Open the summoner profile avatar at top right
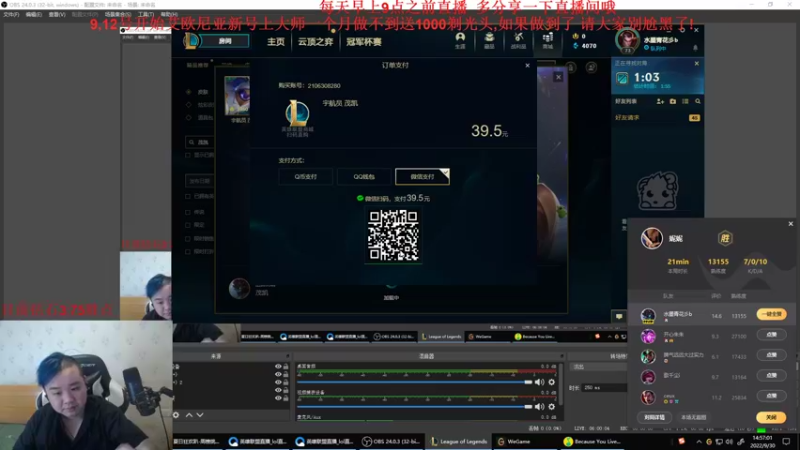This screenshot has height=450, width=800. coord(627,41)
